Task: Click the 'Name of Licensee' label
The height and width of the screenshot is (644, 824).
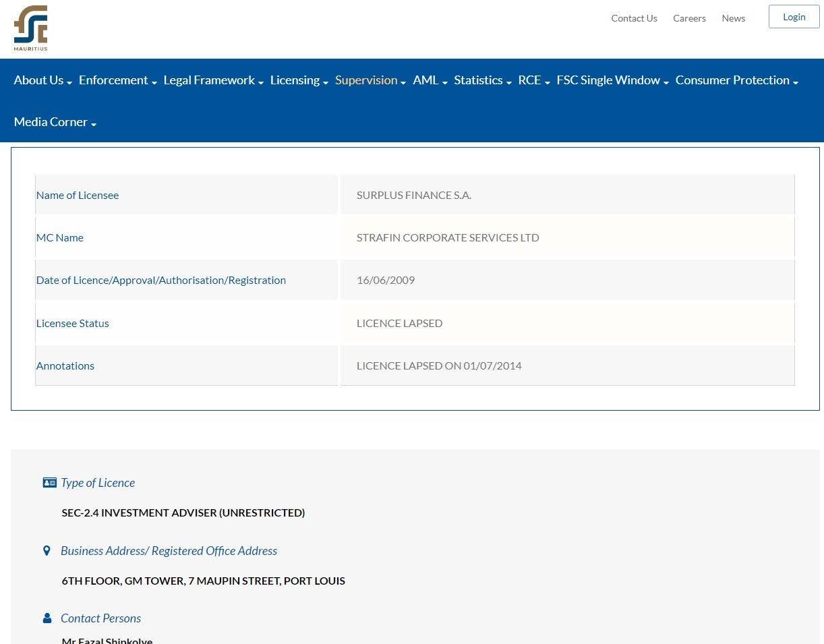Action: 78,196
